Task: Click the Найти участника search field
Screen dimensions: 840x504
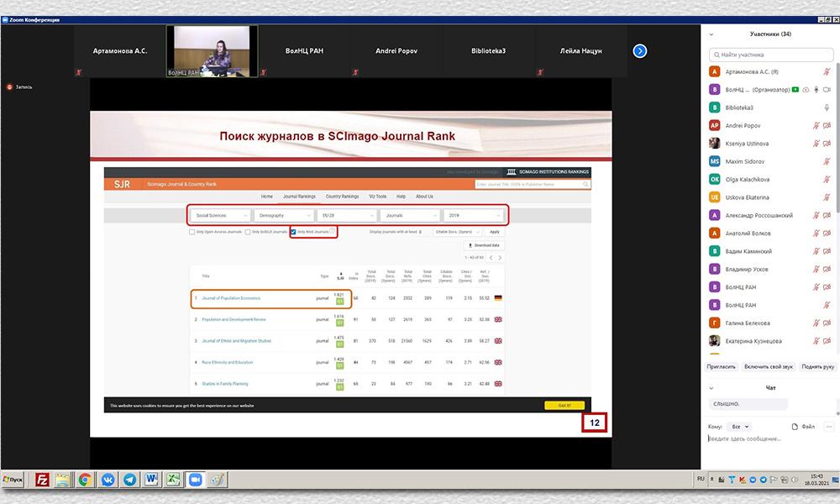Action: tap(771, 55)
